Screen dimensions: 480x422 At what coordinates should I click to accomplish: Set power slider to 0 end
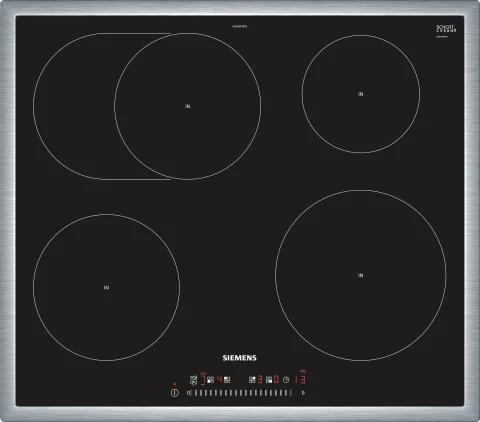[x=188, y=393]
